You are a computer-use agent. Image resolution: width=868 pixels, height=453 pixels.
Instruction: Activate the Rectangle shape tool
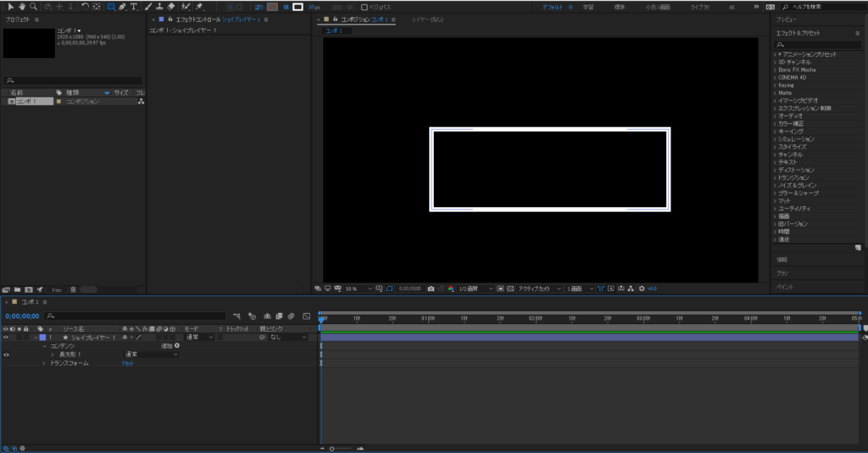click(111, 7)
